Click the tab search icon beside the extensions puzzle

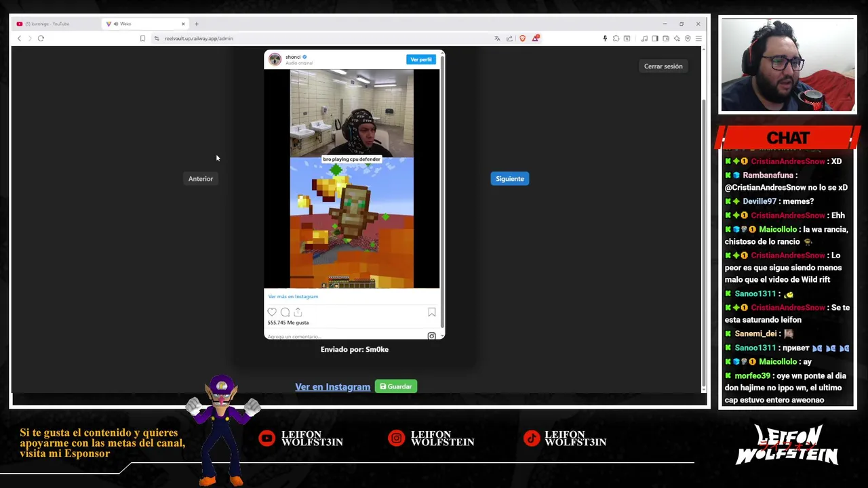[x=627, y=39]
